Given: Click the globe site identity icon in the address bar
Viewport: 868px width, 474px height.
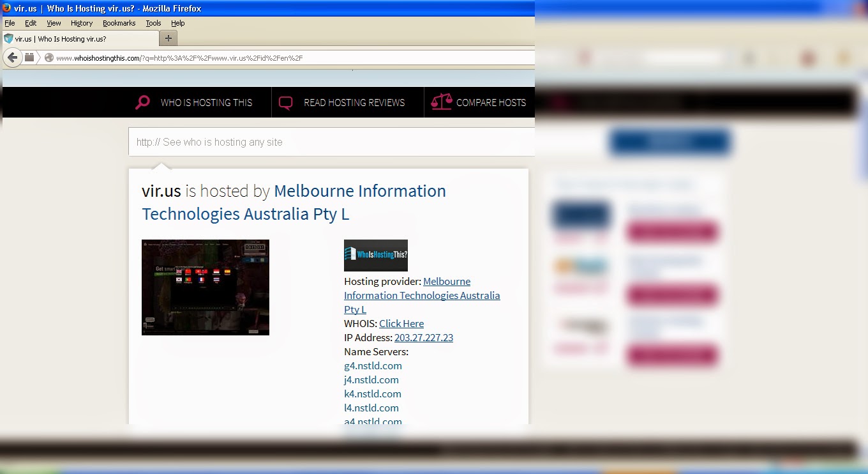Looking at the screenshot, I should [x=49, y=57].
